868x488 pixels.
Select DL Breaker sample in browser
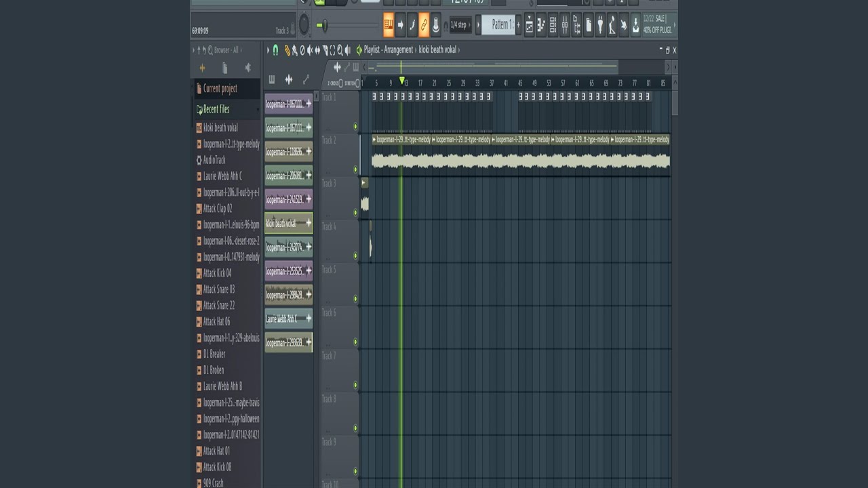pos(214,354)
